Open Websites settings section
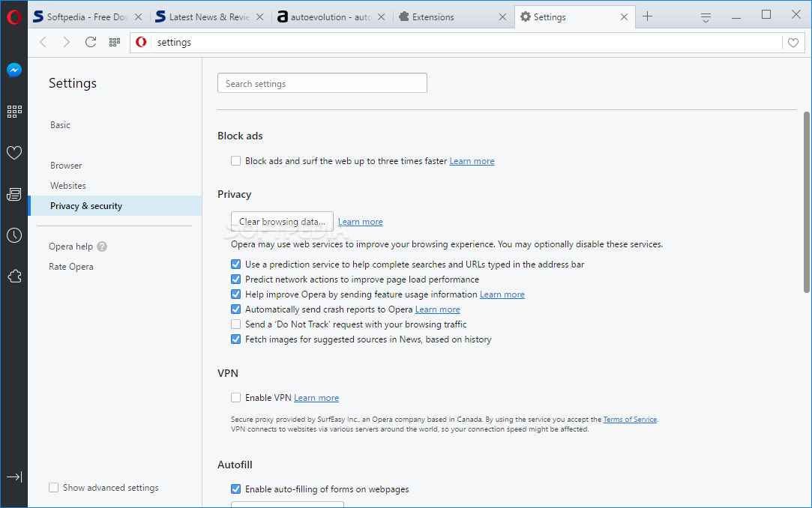This screenshot has width=812, height=508. click(x=67, y=186)
